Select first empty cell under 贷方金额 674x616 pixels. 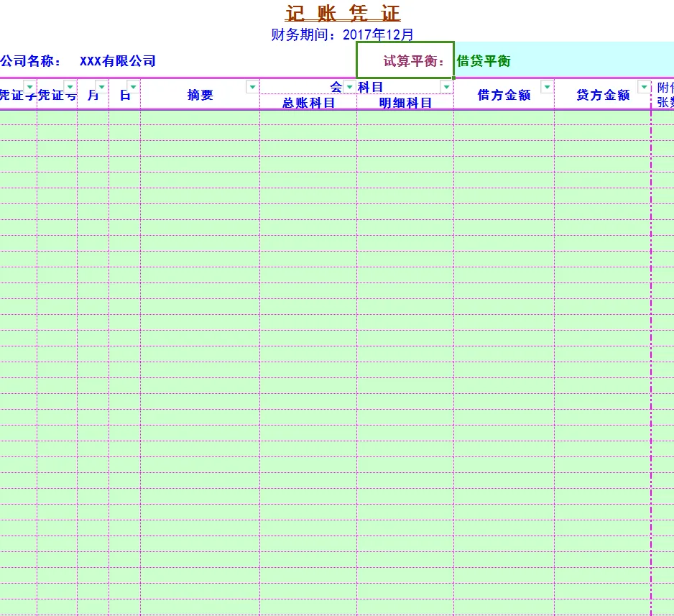603,117
